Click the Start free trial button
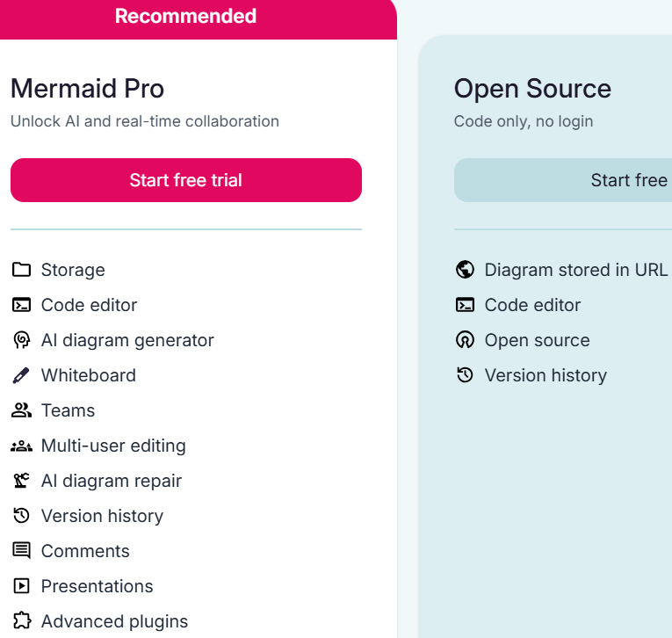 pos(186,180)
